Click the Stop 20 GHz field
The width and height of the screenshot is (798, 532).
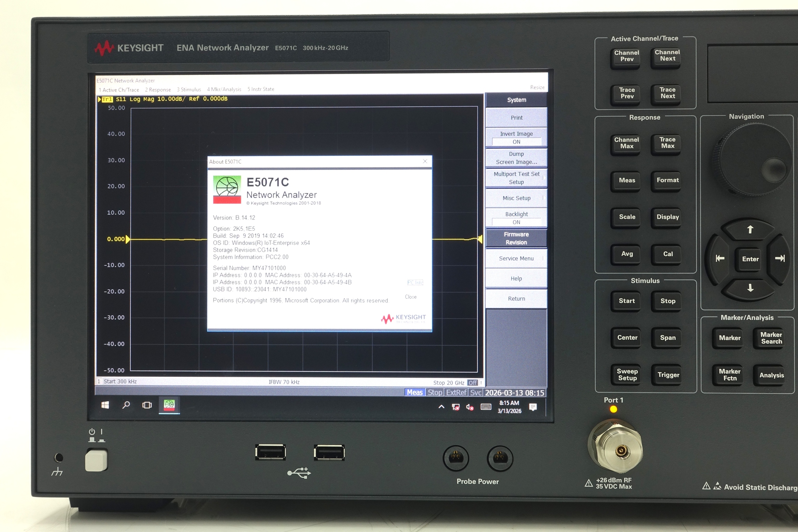pos(448,383)
